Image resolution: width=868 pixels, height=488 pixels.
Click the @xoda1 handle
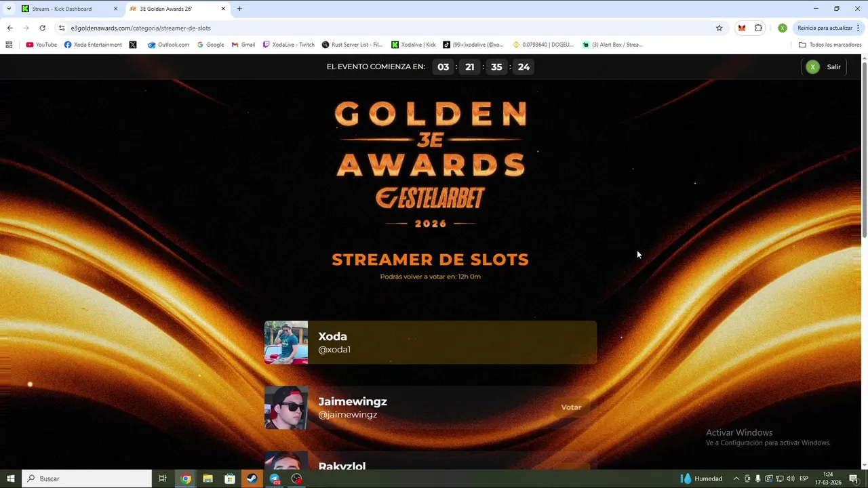coord(334,350)
